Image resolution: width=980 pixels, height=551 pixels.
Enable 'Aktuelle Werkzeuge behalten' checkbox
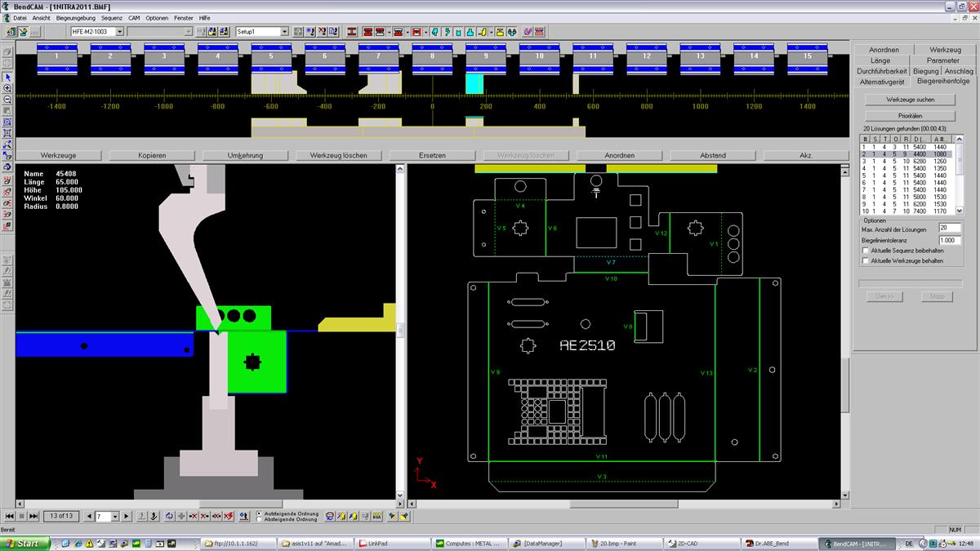(x=866, y=261)
